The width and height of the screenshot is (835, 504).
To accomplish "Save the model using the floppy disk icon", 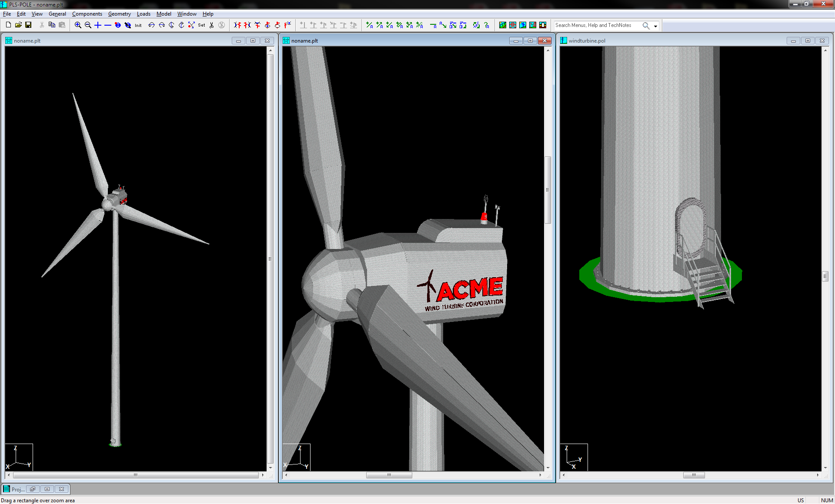I will point(28,25).
